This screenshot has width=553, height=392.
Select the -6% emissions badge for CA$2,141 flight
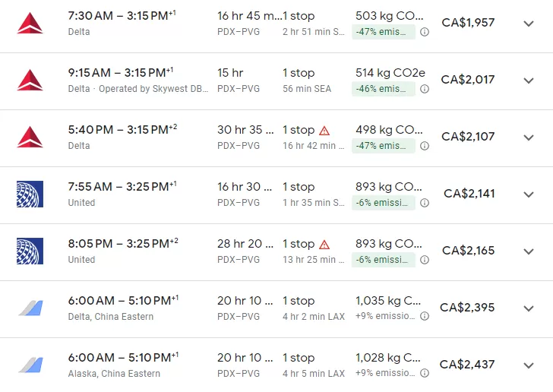384,203
